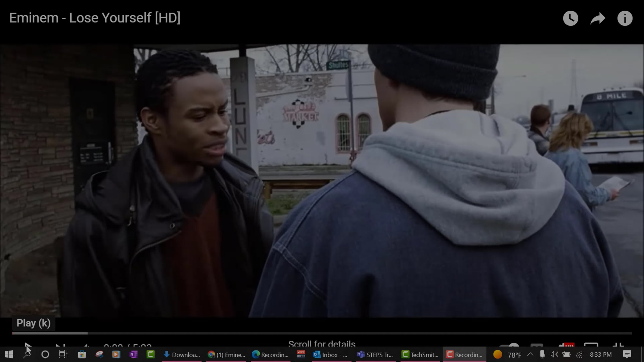644x362 pixels.
Task: Toggle the microphone tray icon
Action: click(542, 354)
